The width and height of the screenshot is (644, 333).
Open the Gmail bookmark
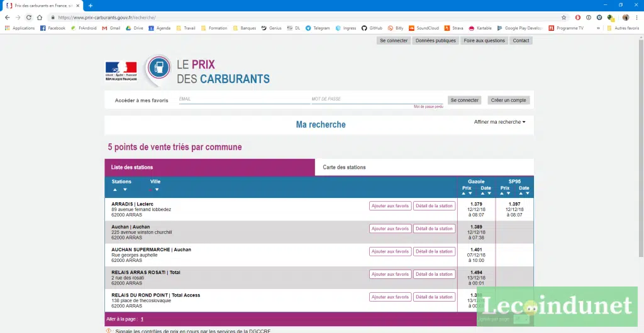click(111, 28)
